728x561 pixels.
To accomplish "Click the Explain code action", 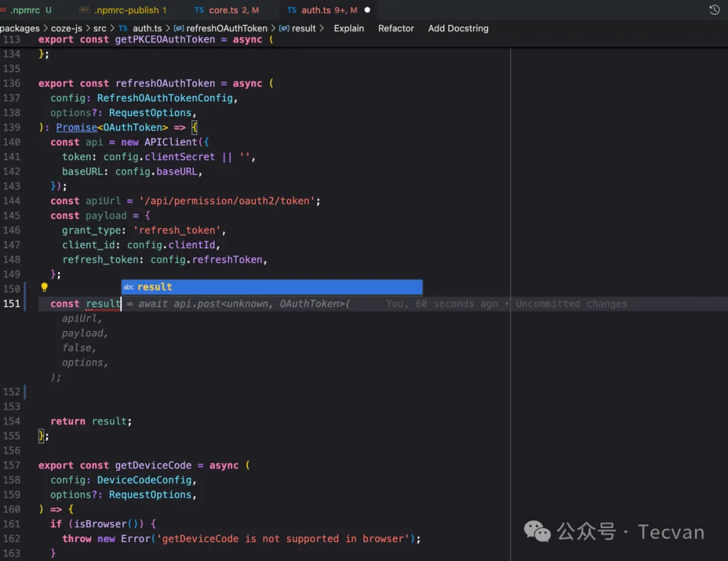I will (x=348, y=28).
